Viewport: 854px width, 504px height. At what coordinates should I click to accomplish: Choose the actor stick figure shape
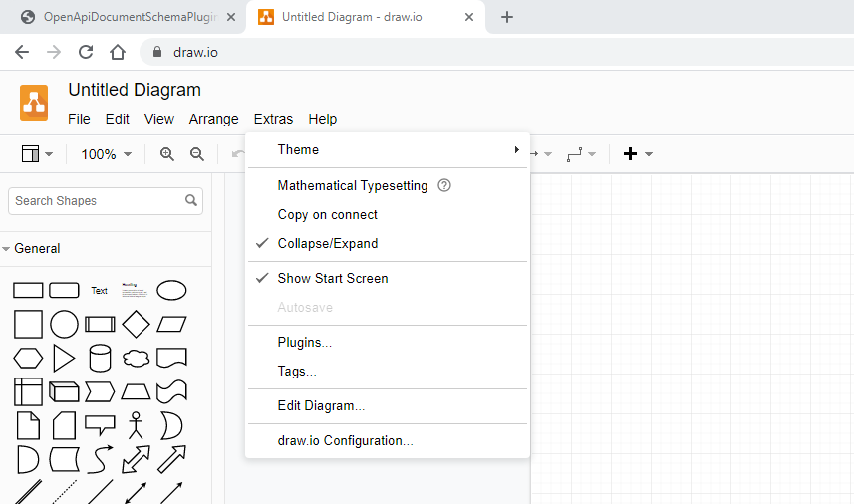coord(136,425)
